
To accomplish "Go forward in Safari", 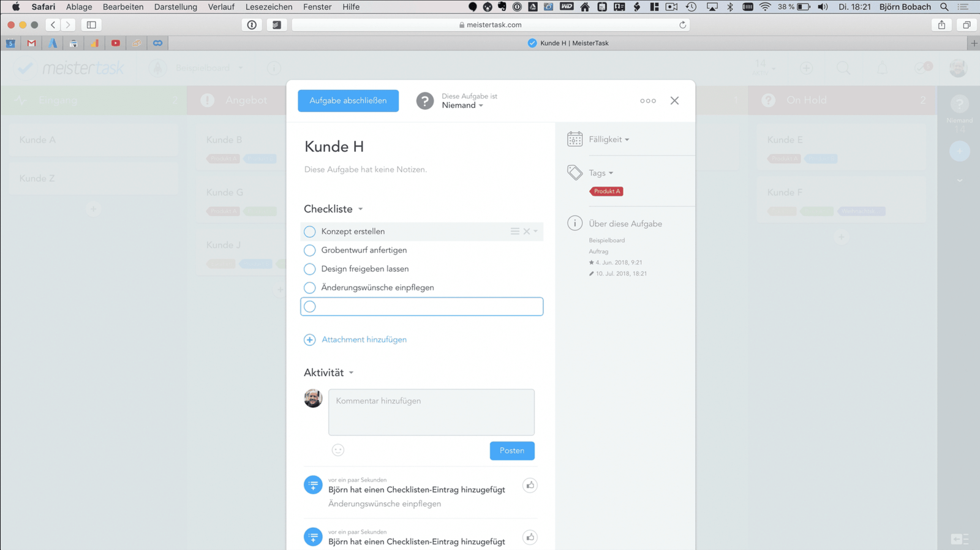I will pyautogui.click(x=68, y=25).
